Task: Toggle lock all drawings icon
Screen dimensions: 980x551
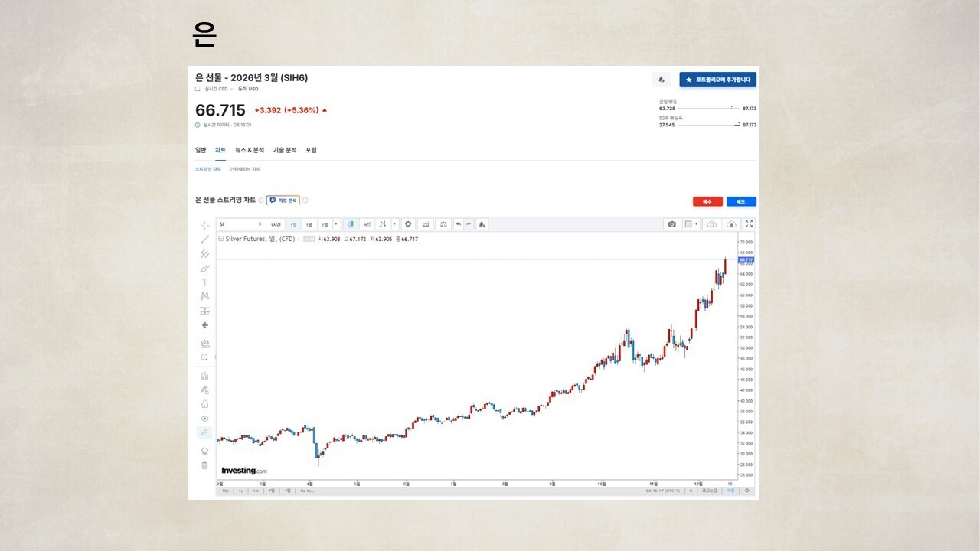Action: click(204, 404)
